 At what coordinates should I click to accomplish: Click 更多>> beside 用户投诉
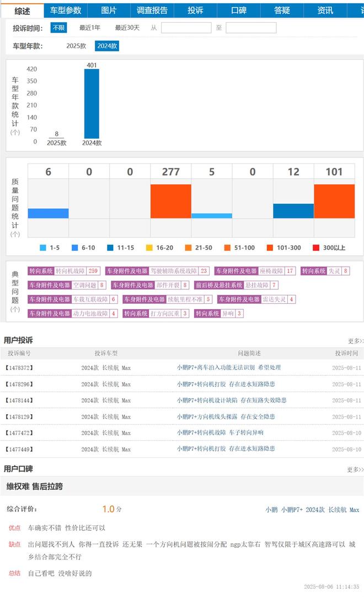(x=356, y=341)
